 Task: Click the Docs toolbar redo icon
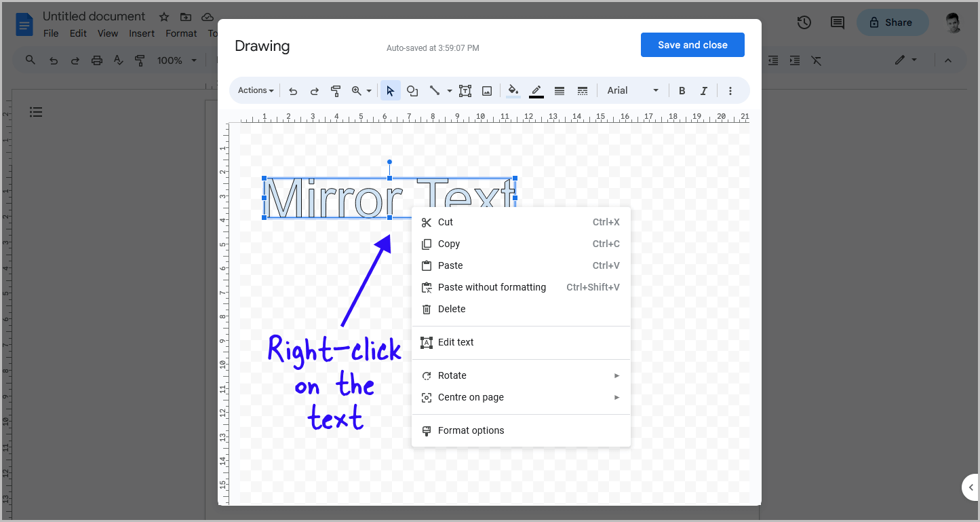(x=75, y=60)
